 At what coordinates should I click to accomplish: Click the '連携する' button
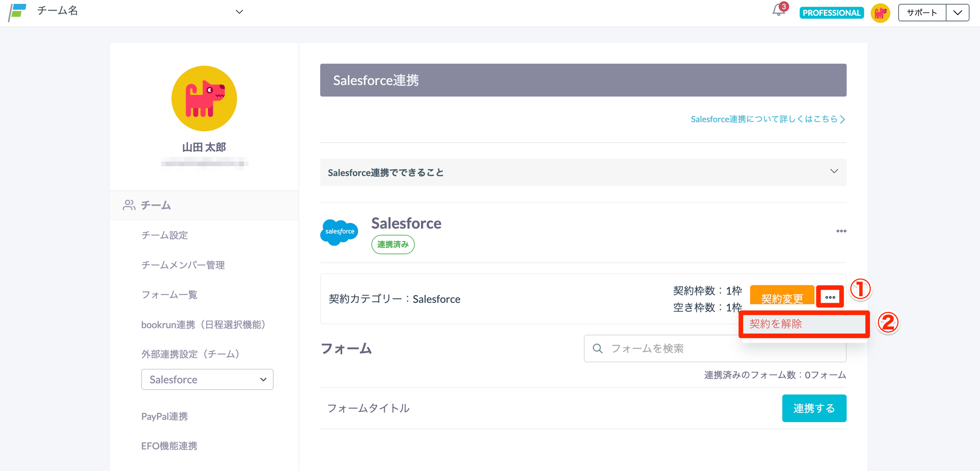pos(813,408)
